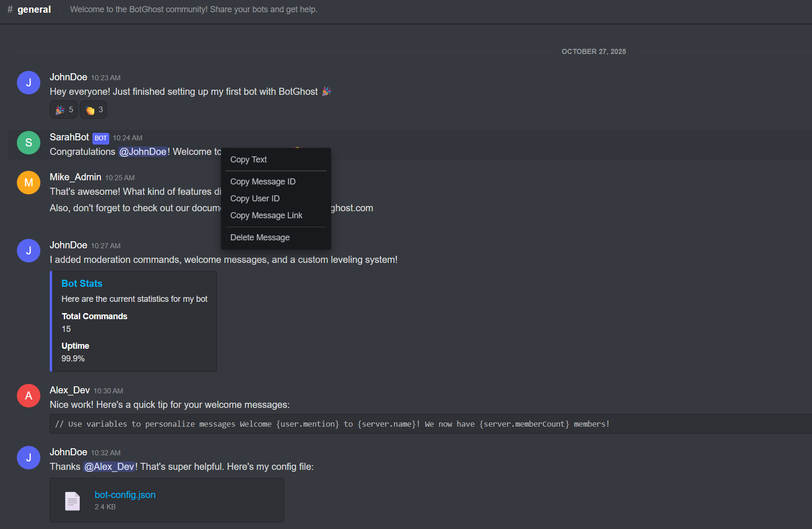Click Alex_Dev's red avatar

coord(29,396)
